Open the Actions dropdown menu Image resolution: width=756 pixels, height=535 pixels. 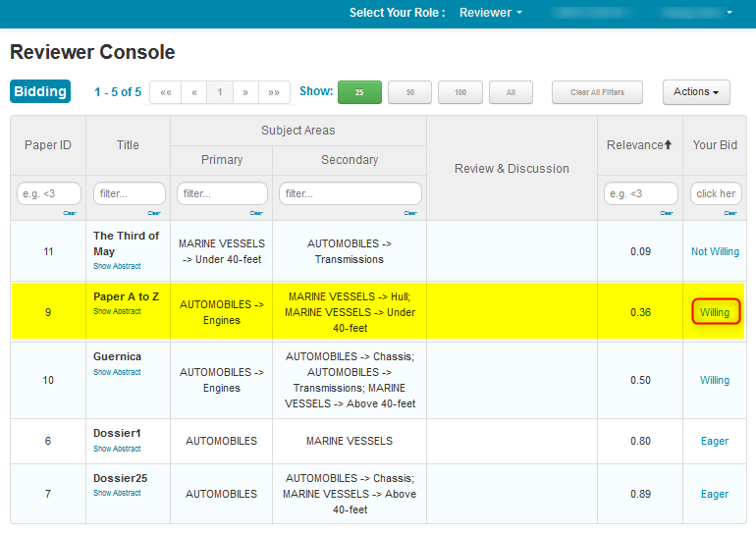pyautogui.click(x=696, y=92)
